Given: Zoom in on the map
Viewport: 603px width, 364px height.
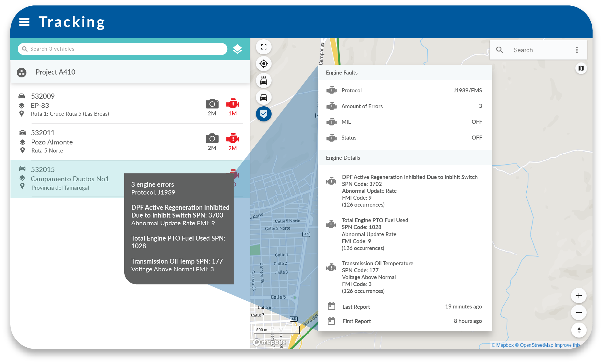Looking at the screenshot, I should pyautogui.click(x=579, y=296).
